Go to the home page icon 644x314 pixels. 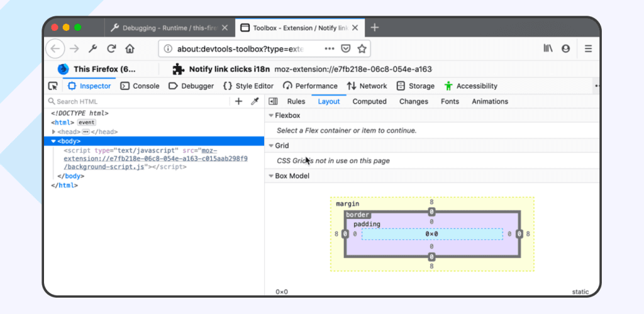[130, 49]
